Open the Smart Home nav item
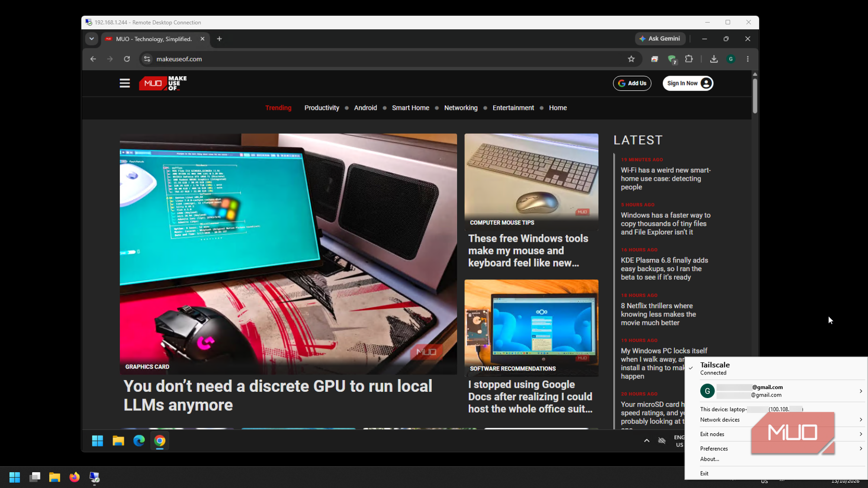The width and height of the screenshot is (868, 488). [x=410, y=108]
